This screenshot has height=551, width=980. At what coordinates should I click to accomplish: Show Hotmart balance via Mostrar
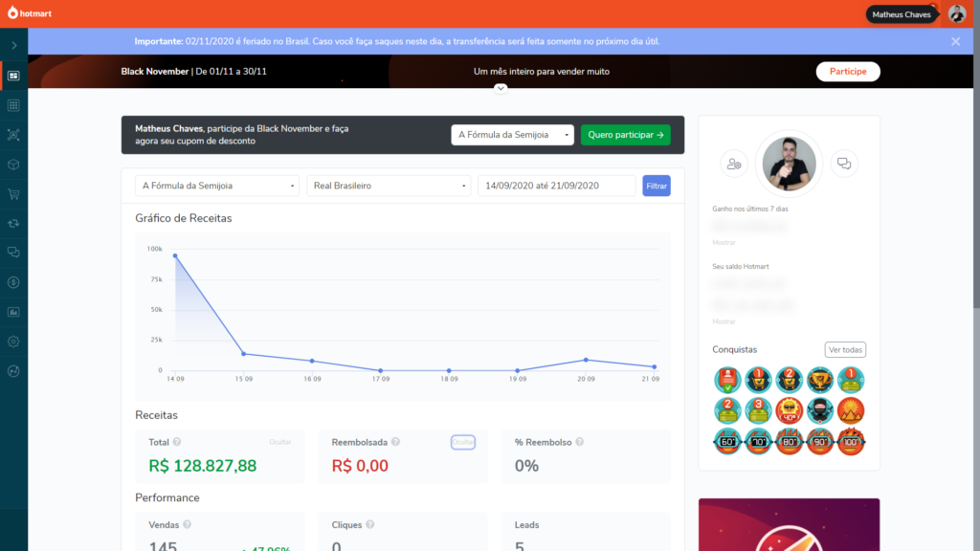[724, 321]
